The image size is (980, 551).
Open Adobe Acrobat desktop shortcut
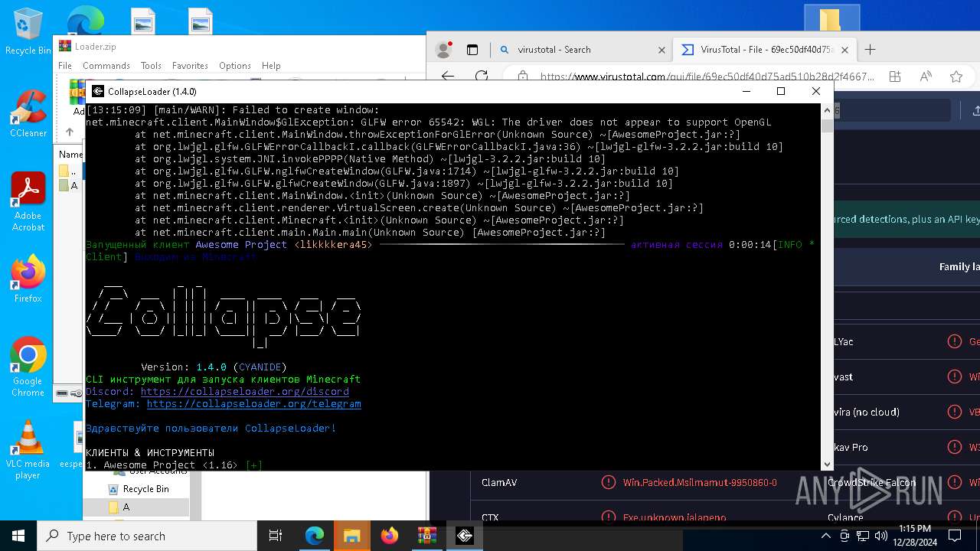(28, 202)
